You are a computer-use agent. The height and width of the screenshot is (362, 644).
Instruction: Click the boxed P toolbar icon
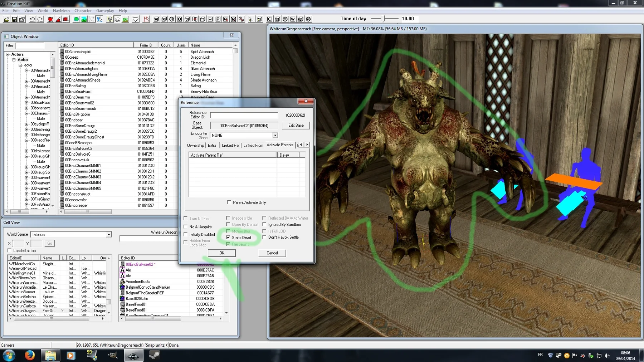pos(218,19)
